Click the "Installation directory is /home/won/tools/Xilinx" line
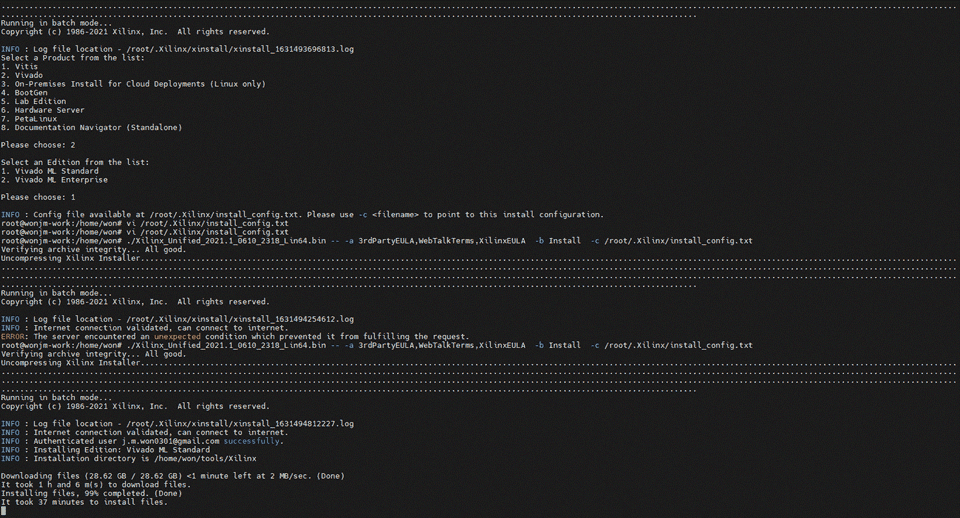Screen dimensions: 960x518 (x=128, y=458)
